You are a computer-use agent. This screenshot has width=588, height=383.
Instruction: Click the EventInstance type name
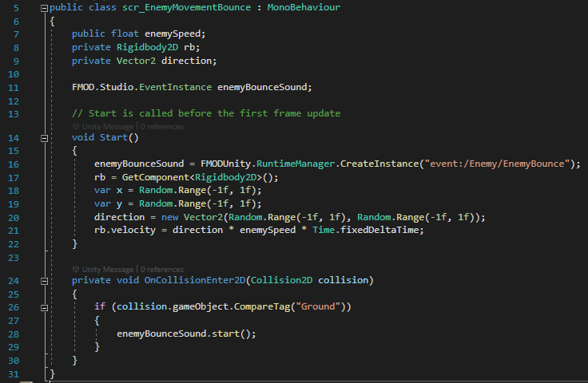[174, 86]
